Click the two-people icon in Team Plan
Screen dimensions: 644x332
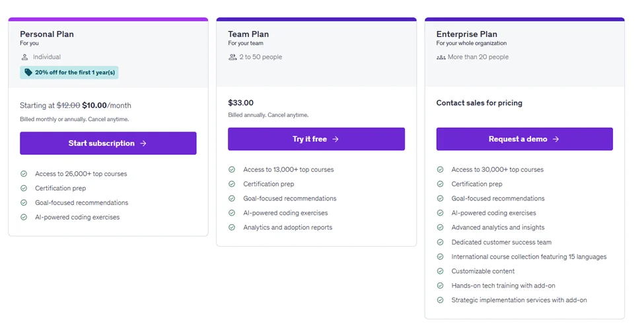pos(233,58)
